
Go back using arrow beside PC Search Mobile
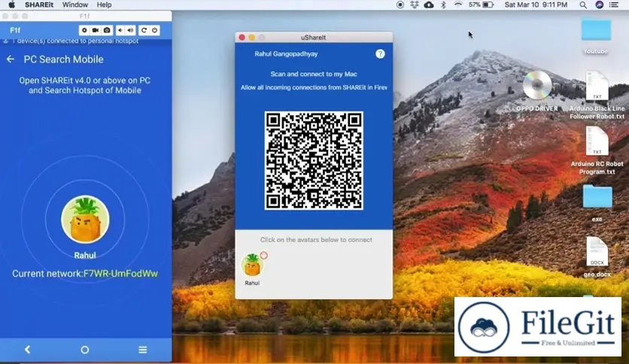[11, 59]
